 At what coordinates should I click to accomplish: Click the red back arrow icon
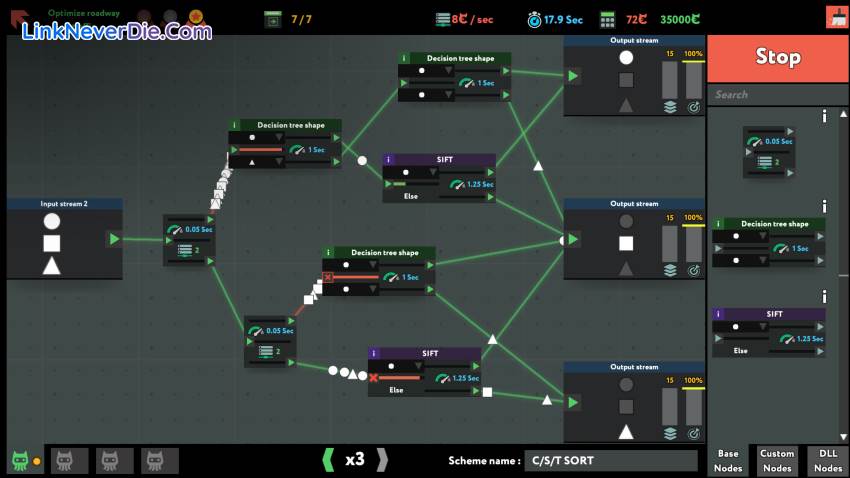click(19, 17)
